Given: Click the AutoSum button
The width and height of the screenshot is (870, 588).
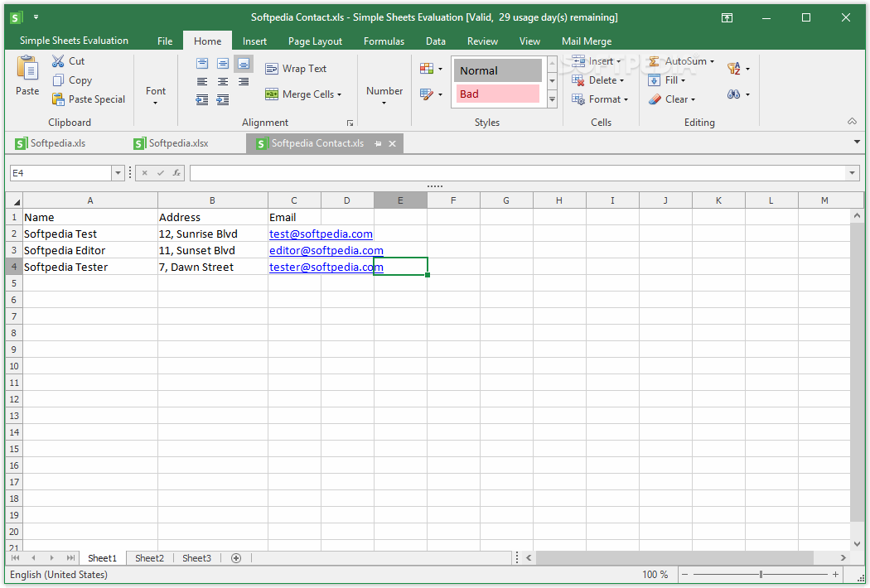Looking at the screenshot, I should pyautogui.click(x=678, y=61).
